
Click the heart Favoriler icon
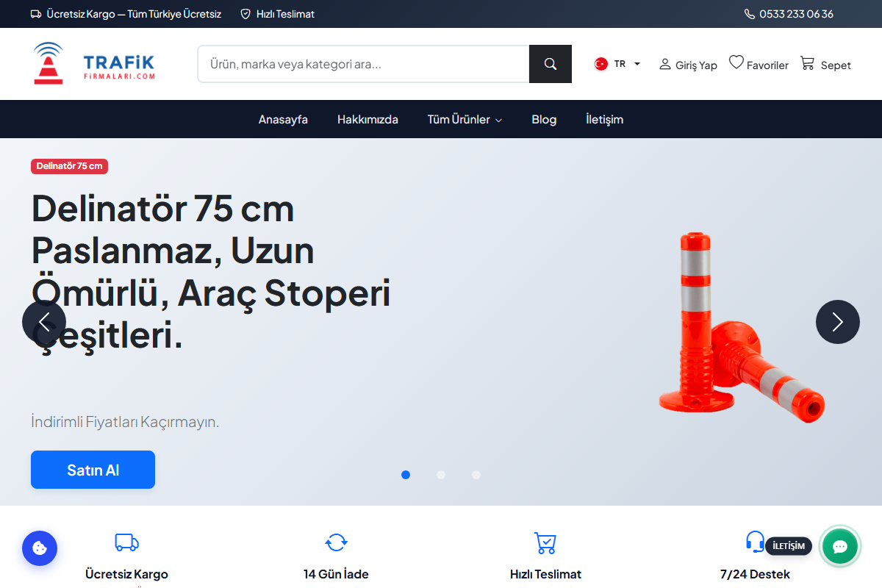[736, 63]
